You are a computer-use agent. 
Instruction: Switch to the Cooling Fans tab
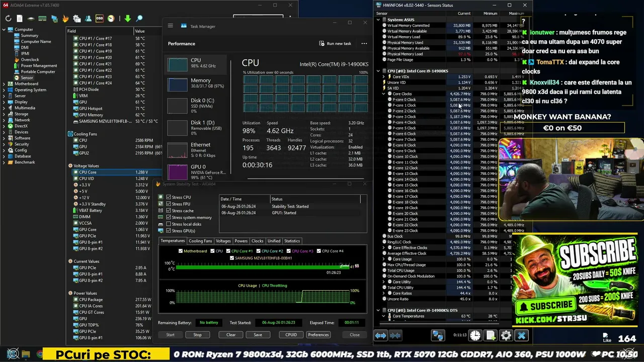200,241
